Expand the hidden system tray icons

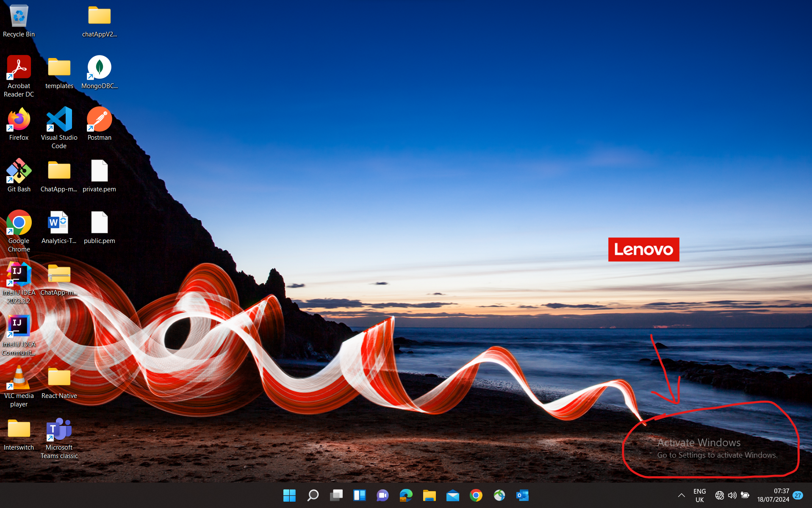click(x=681, y=495)
